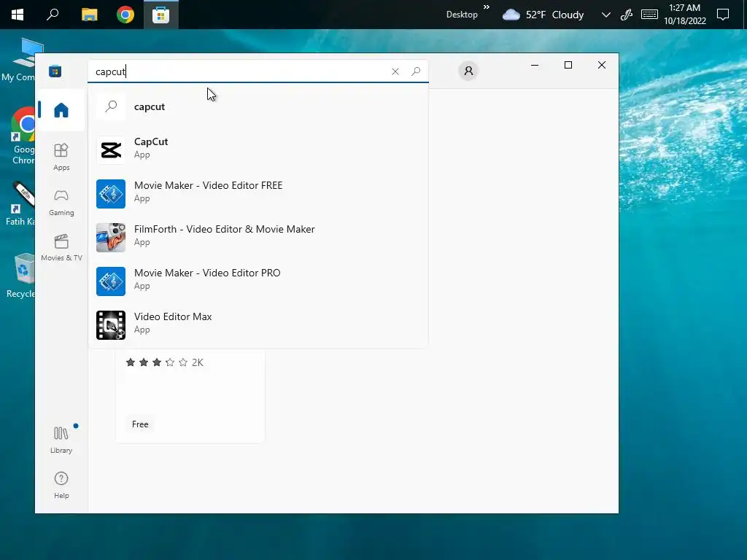Choose Movie Maker - Video Editor PRO

pyautogui.click(x=258, y=281)
